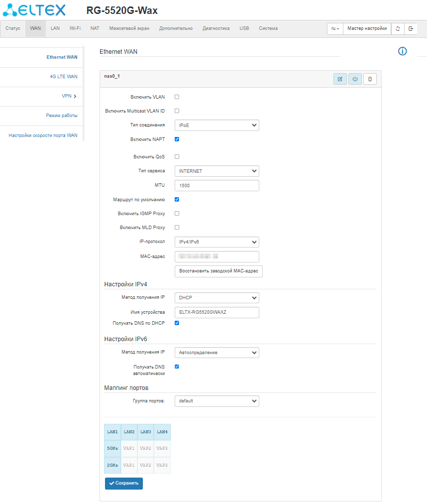Click the blue info help icon

pos(403,51)
